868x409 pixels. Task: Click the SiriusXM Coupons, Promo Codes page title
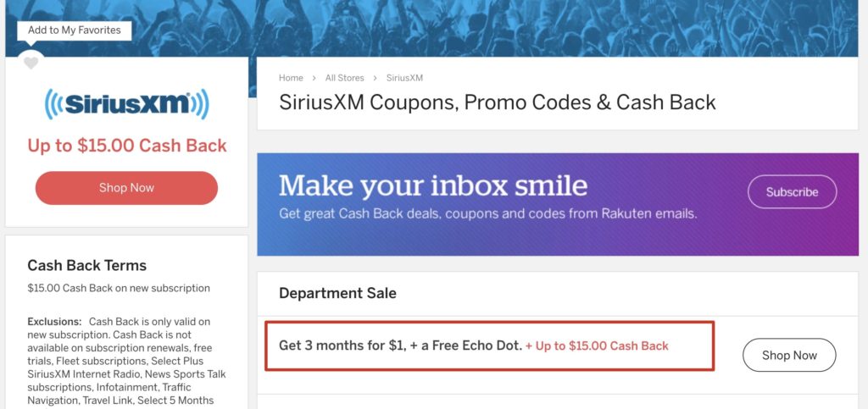[x=497, y=102]
